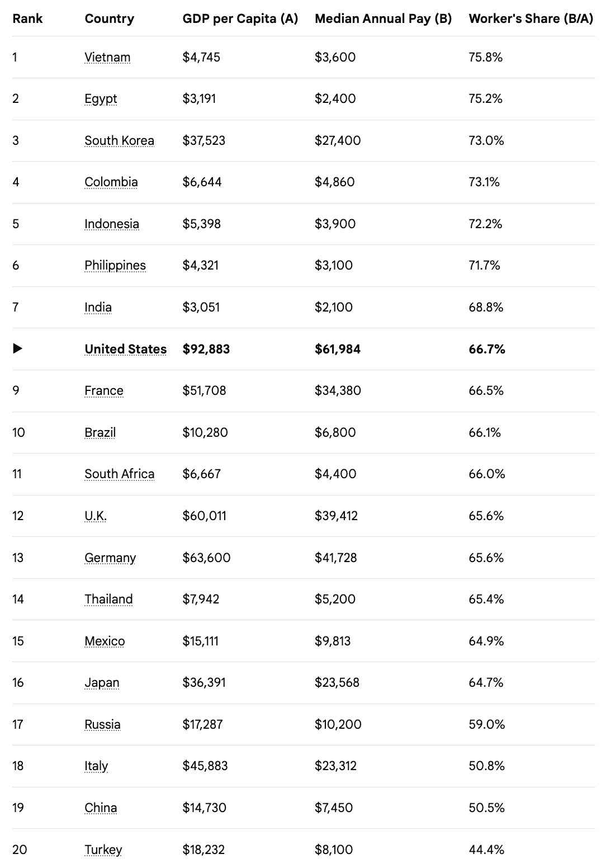Image resolution: width=606 pixels, height=868 pixels.
Task: Open the Egypt country link
Action: coord(101,98)
